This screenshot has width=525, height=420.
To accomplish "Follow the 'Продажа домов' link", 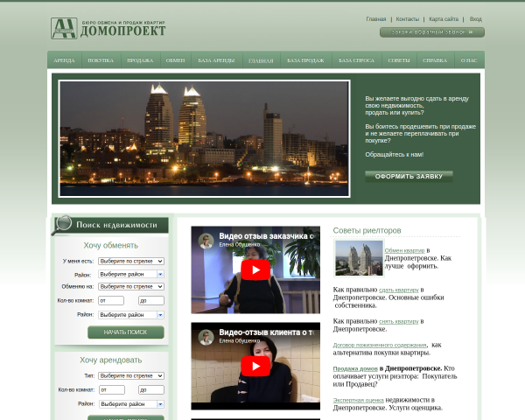I will pos(355,368).
